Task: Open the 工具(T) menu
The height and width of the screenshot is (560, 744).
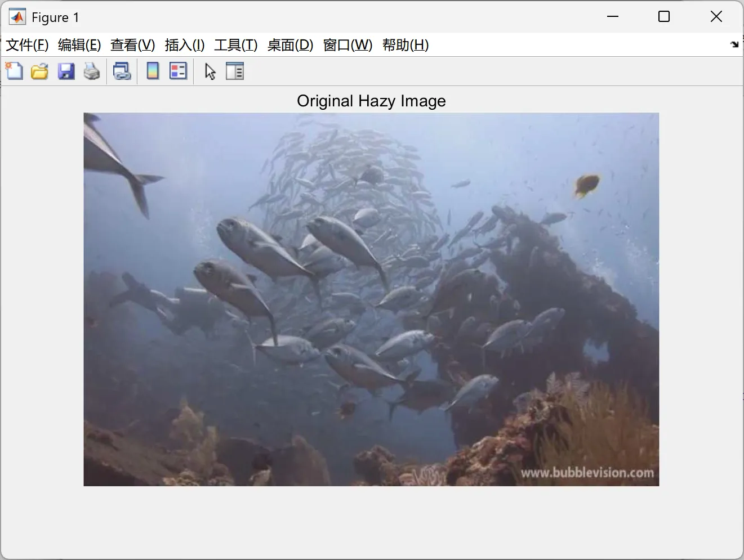Action: coord(236,45)
